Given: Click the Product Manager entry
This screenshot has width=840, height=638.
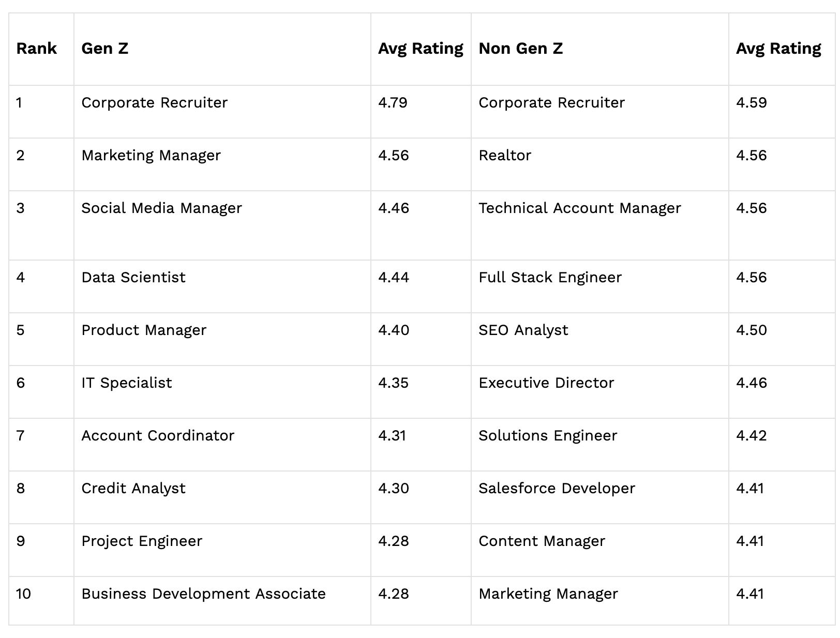Looking at the screenshot, I should click(x=144, y=330).
